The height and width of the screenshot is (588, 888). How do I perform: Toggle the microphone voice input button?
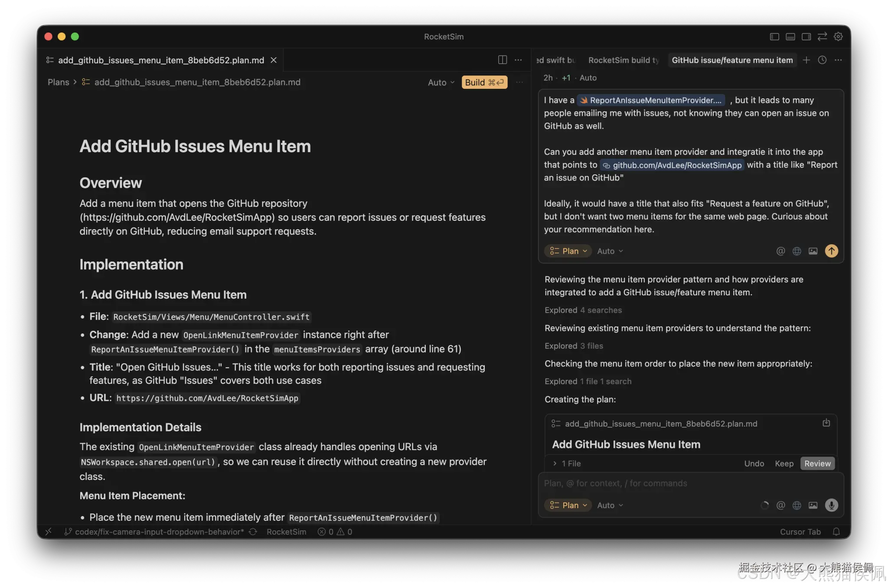[831, 505]
